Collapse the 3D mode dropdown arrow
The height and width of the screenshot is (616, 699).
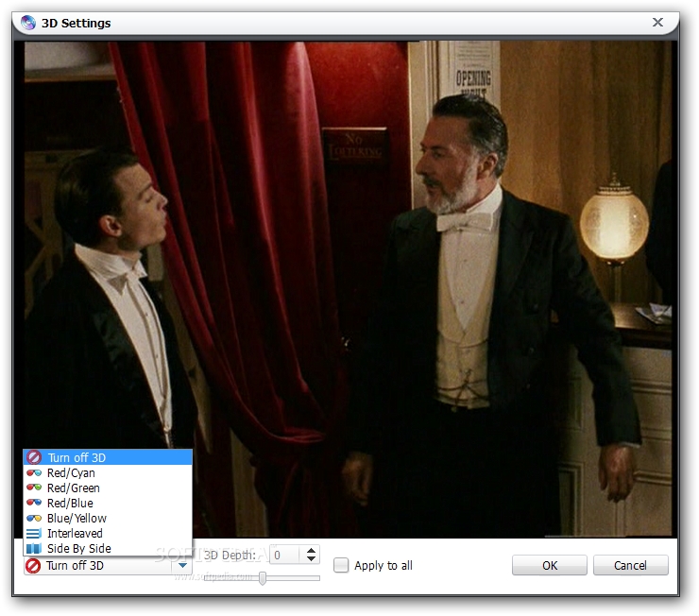click(x=182, y=565)
